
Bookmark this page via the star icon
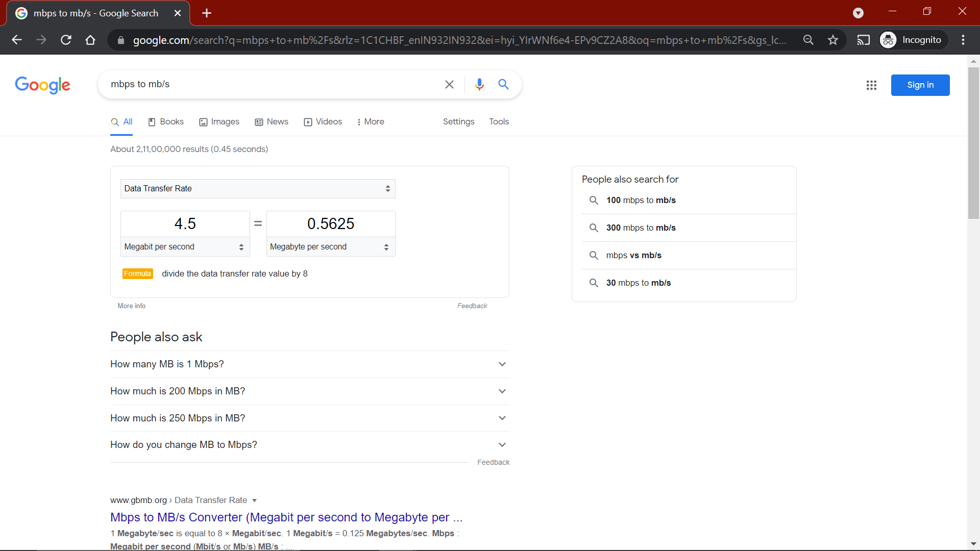click(833, 39)
